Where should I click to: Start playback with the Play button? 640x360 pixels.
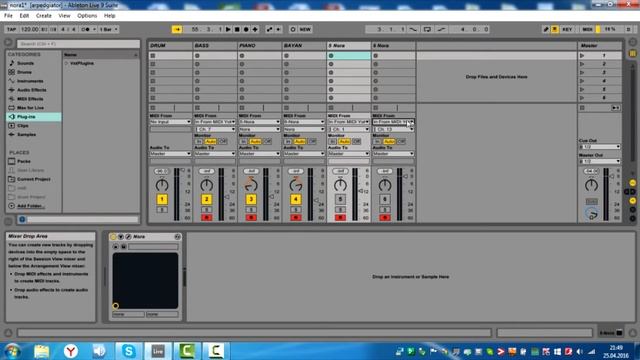pyautogui.click(x=228, y=29)
